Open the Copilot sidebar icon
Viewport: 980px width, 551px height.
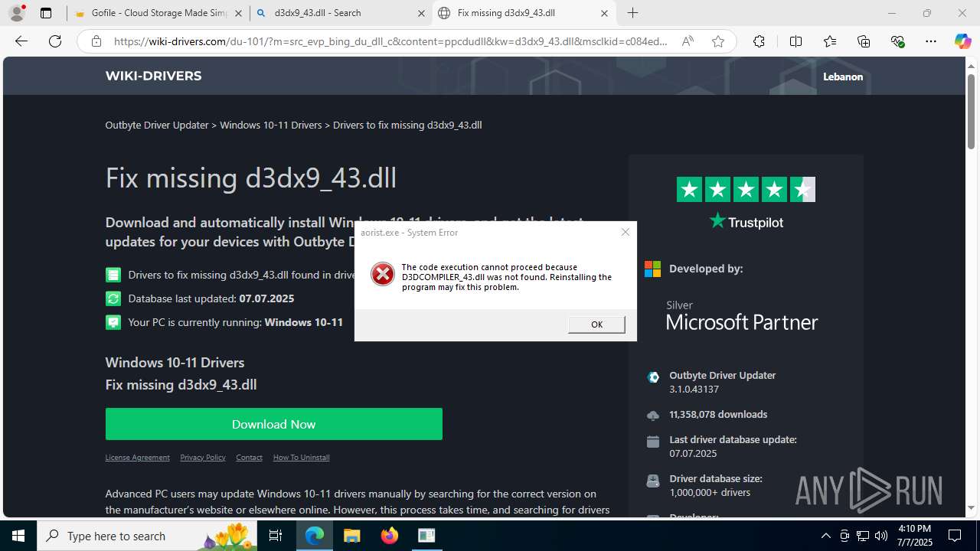pos(962,41)
